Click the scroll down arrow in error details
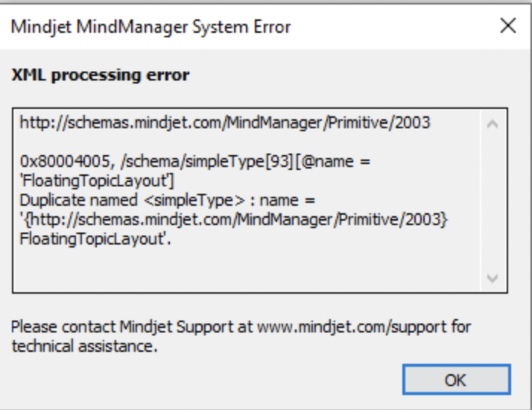 [x=491, y=278]
